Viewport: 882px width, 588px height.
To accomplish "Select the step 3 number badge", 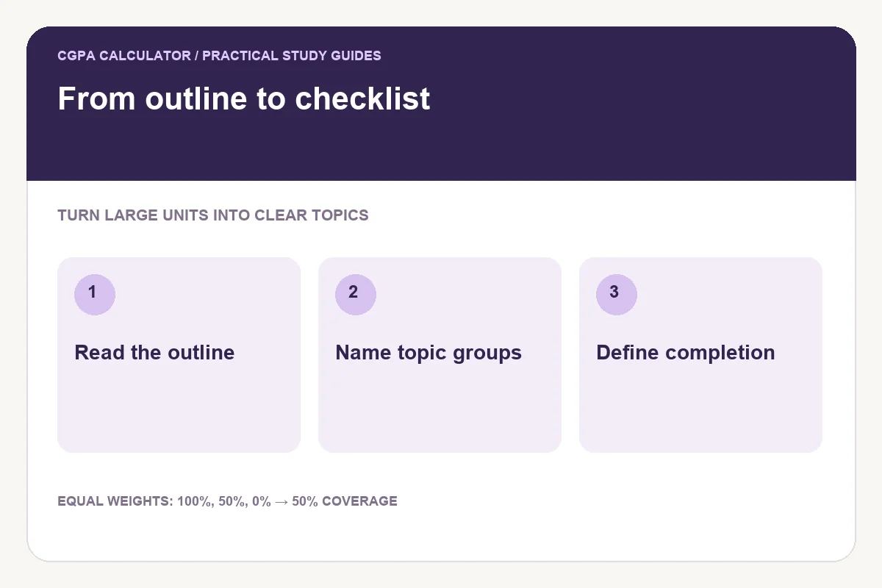I will click(617, 294).
